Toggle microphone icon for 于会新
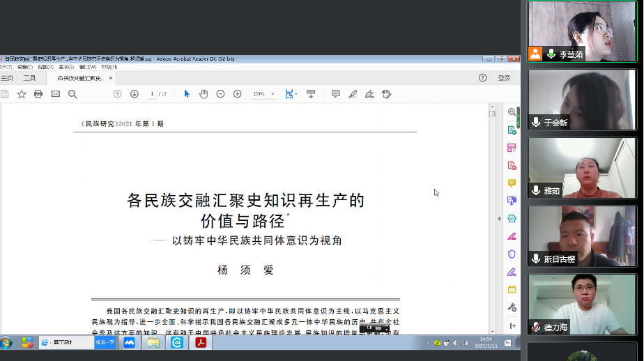This screenshot has height=361, width=644. point(536,122)
